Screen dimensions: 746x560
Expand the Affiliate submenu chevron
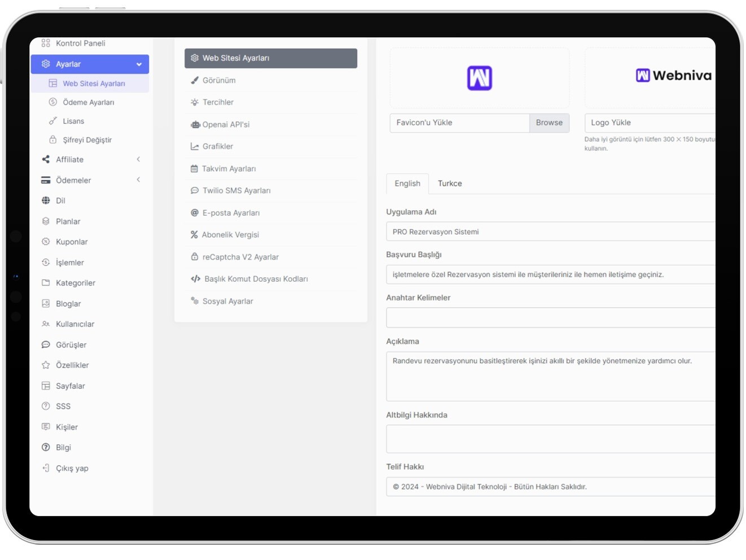138,159
